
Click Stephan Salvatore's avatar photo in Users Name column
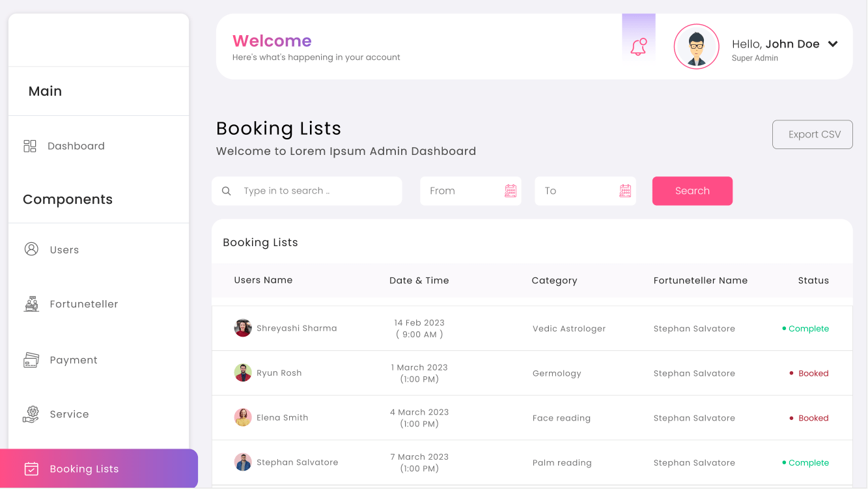tap(243, 462)
